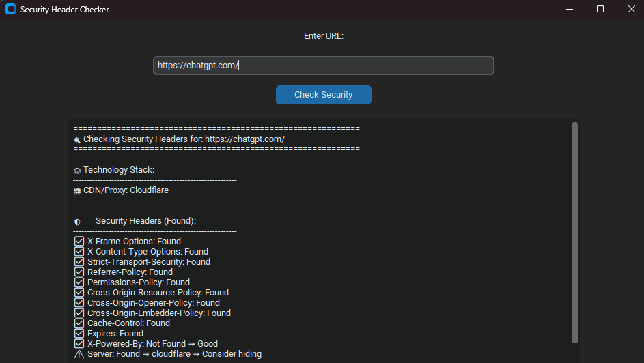Click the warning triangle beside Server: Found
Screen dimensions: 644x363
pyautogui.click(x=79, y=354)
